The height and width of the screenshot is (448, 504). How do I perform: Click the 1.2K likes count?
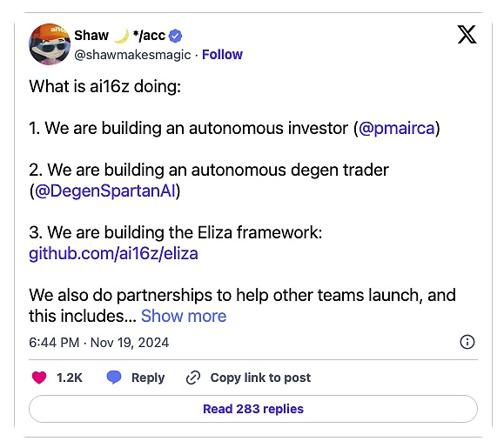coord(70,378)
